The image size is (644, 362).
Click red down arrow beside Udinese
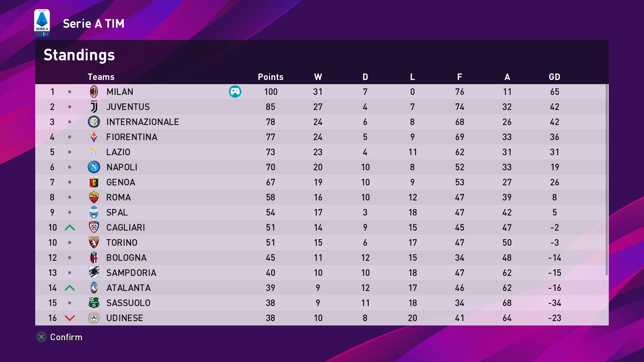[70, 318]
